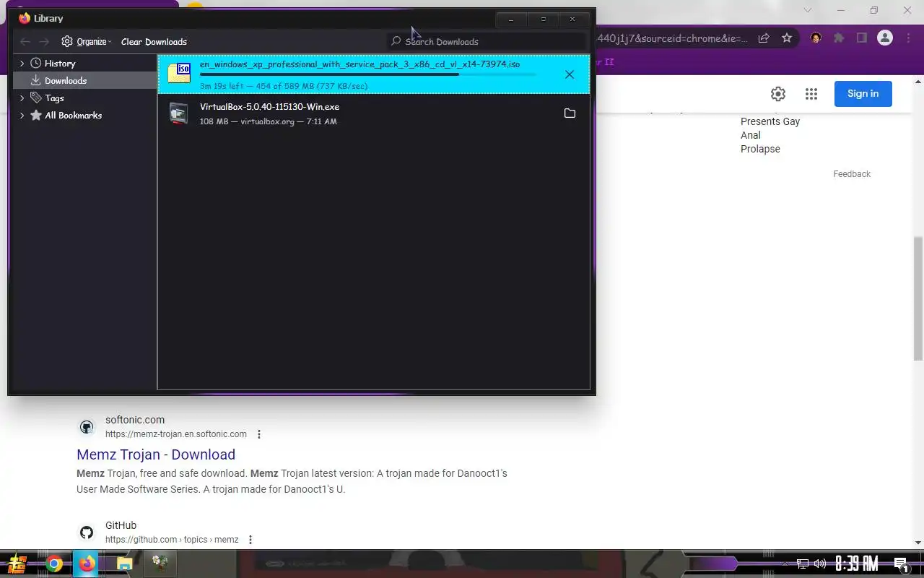Expand the All Bookmarks tree node arrow

point(22,116)
